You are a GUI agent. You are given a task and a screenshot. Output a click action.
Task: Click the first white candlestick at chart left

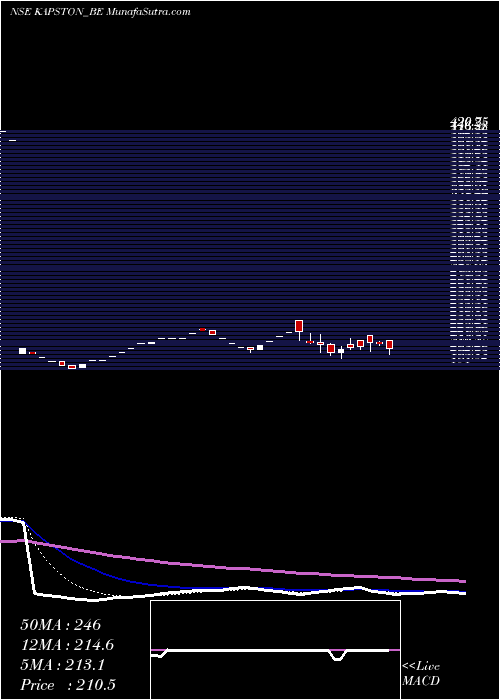(22, 351)
